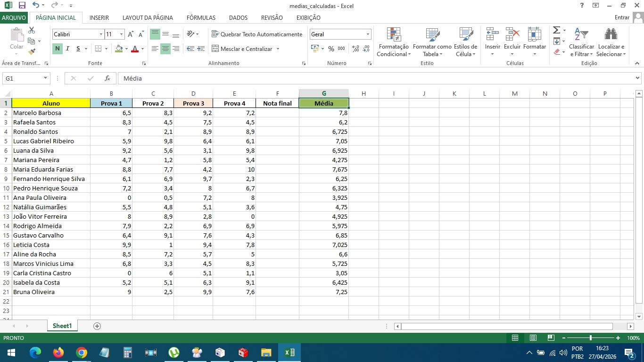Toggle Italic formatting

(67, 49)
